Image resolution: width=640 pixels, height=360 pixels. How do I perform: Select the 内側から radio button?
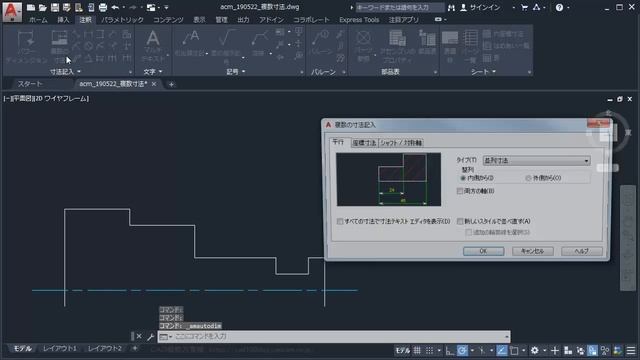tap(463, 178)
